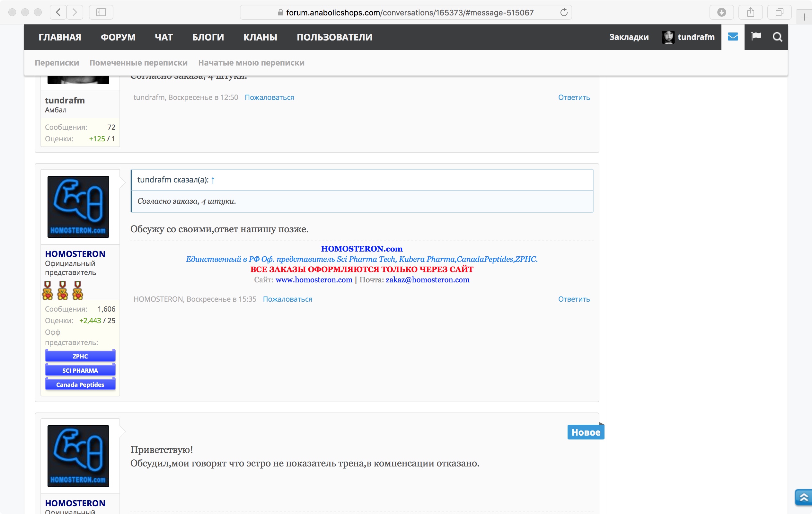This screenshot has width=812, height=514.
Task: Open the search magnifier icon
Action: point(777,37)
